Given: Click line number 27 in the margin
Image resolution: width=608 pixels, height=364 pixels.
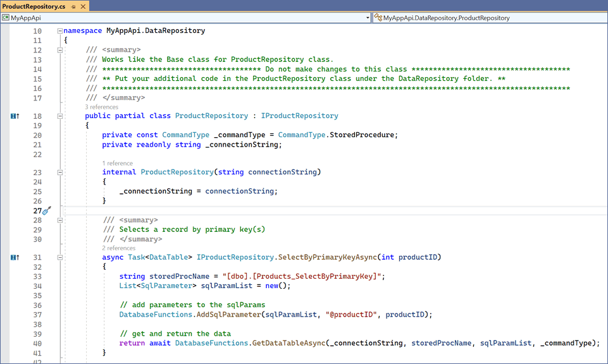Looking at the screenshot, I should click(x=37, y=210).
